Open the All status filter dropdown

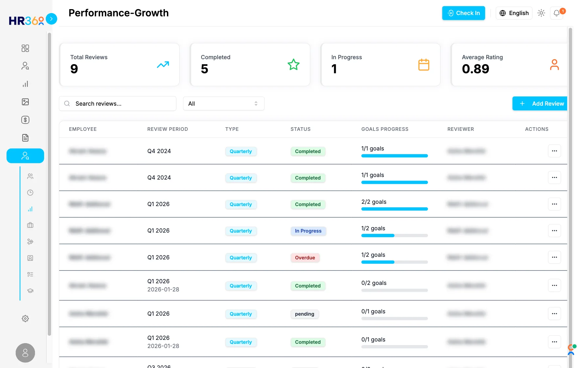223,104
